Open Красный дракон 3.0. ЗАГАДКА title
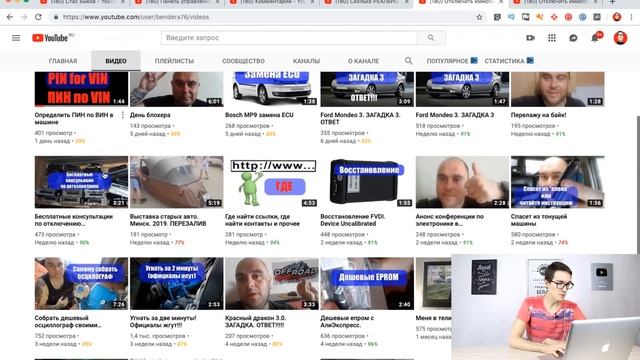 255,322
